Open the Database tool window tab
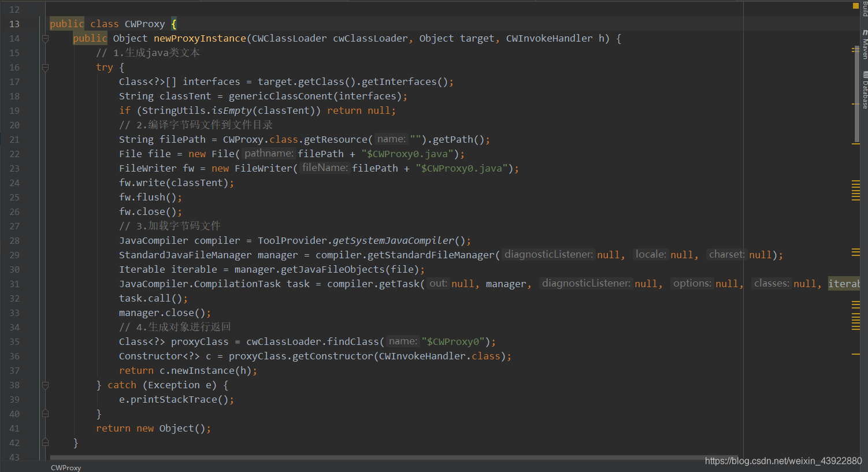 (x=865, y=90)
